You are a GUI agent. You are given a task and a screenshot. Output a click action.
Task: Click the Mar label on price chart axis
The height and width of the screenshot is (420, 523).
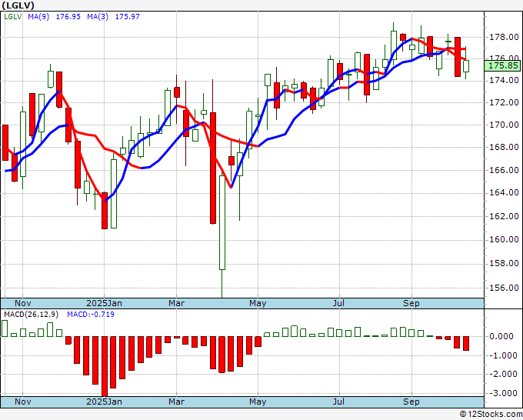click(176, 303)
